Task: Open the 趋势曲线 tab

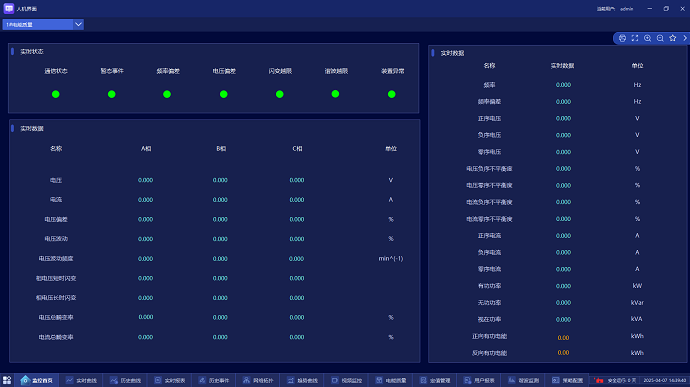Action: [302, 380]
